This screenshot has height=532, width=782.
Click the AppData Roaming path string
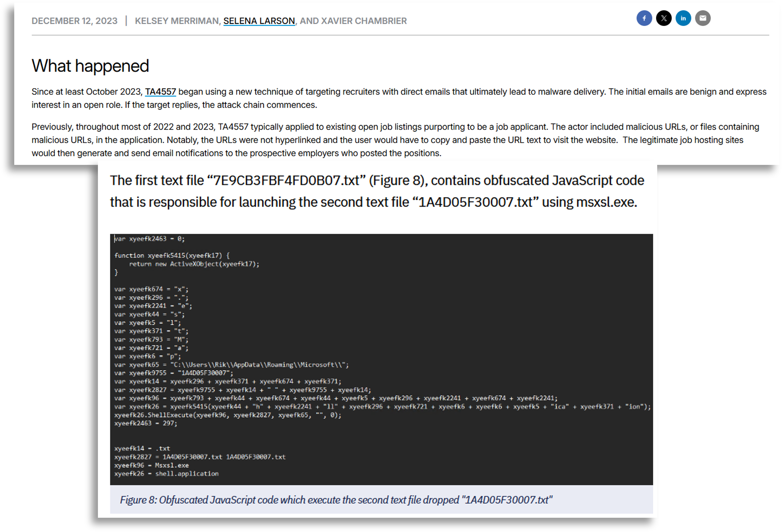(x=259, y=364)
